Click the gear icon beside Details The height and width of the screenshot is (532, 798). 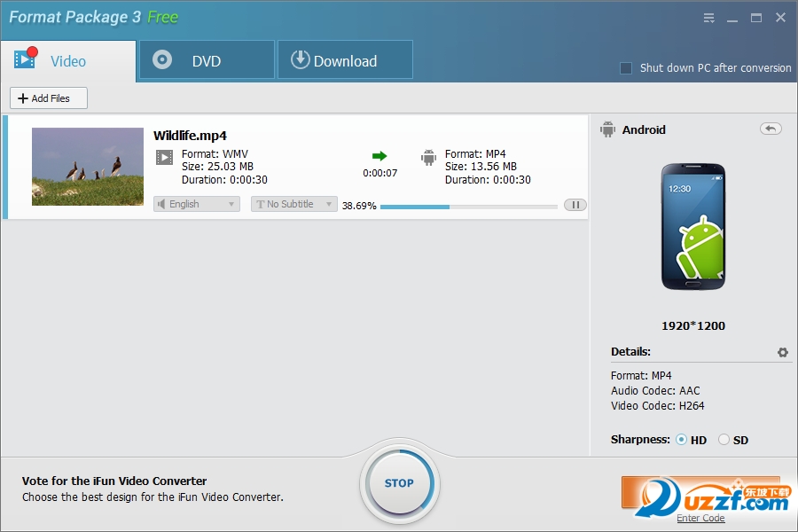click(x=782, y=352)
